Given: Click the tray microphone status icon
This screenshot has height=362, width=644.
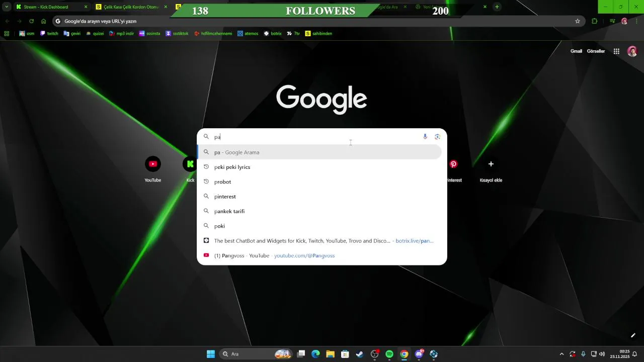Looking at the screenshot, I should coord(583,354).
